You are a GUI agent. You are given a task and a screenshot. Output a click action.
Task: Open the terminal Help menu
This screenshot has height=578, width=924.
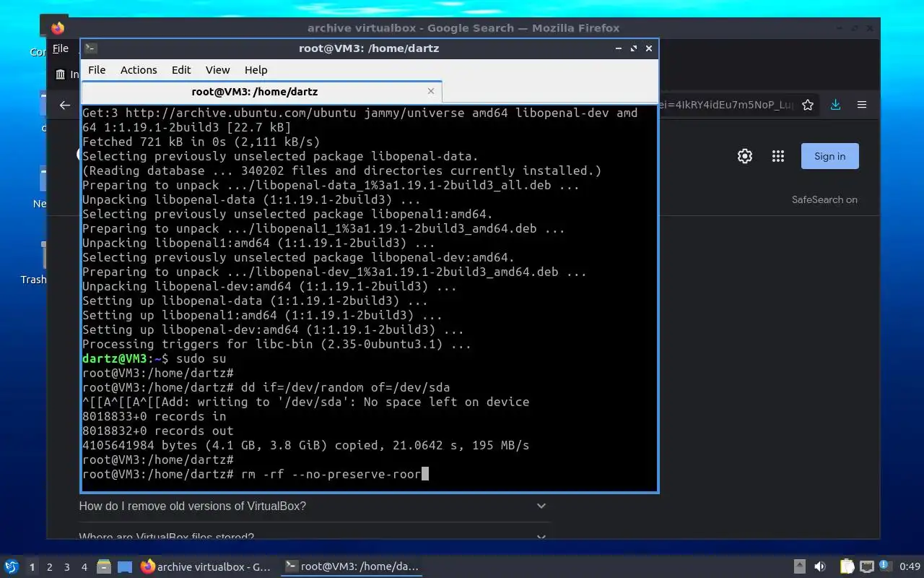tap(256, 70)
